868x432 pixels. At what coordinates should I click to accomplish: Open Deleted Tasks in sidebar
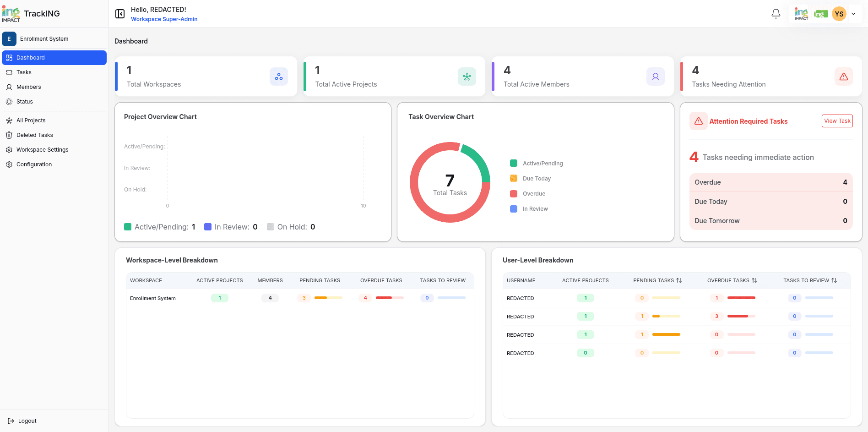tap(54, 135)
